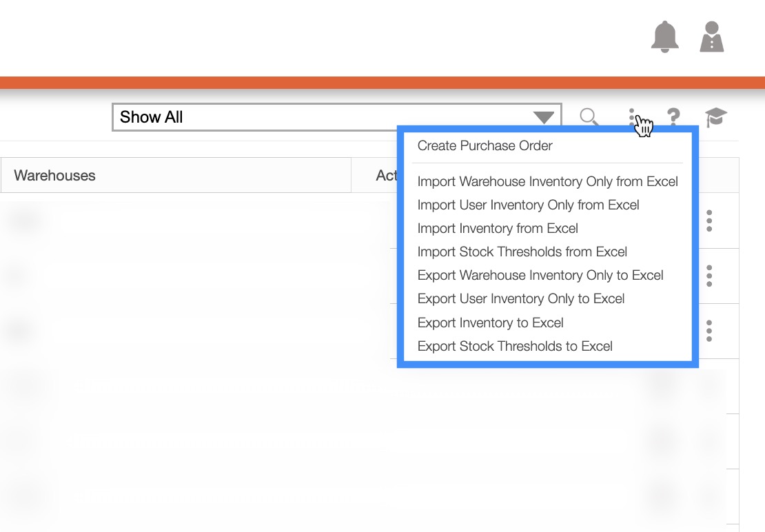This screenshot has height=532, width=765.
Task: Open the notifications bell
Action: click(664, 37)
